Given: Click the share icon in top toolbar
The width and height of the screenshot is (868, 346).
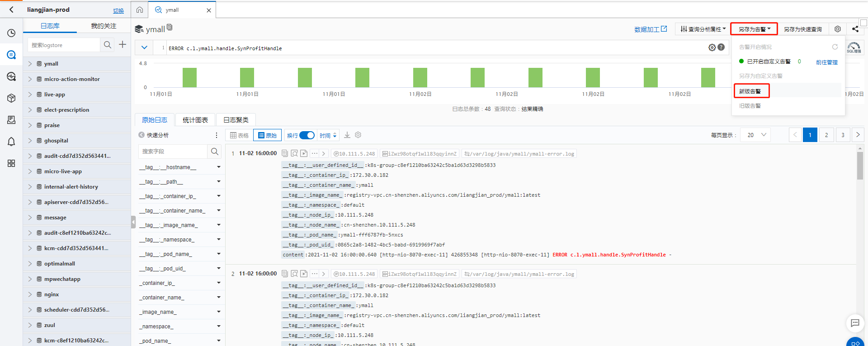Looking at the screenshot, I should coord(855,29).
